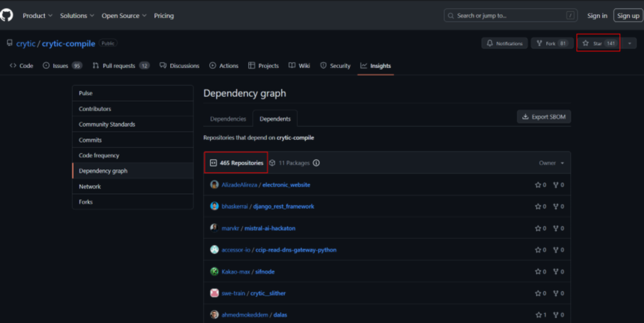This screenshot has width=644, height=323.
Task: Click the Kakao-max avatar
Action: pos(214,272)
